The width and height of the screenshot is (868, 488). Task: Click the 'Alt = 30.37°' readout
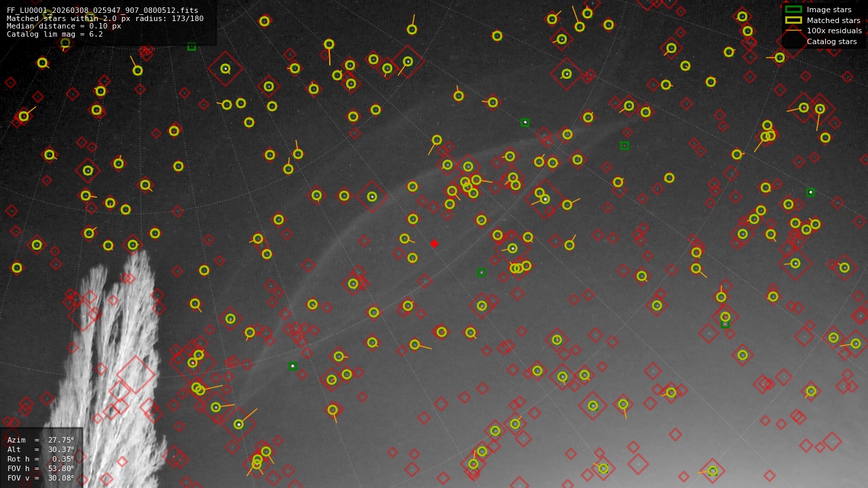tap(41, 449)
